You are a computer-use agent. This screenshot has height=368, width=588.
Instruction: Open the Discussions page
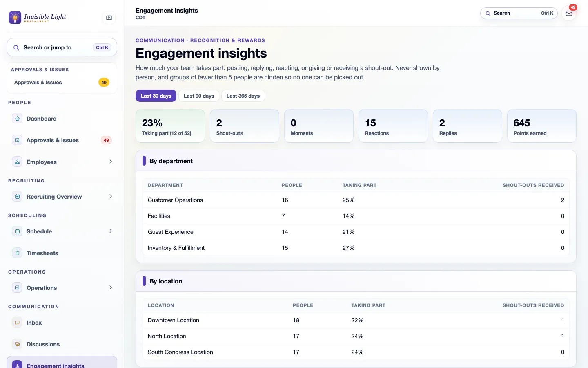click(62, 344)
